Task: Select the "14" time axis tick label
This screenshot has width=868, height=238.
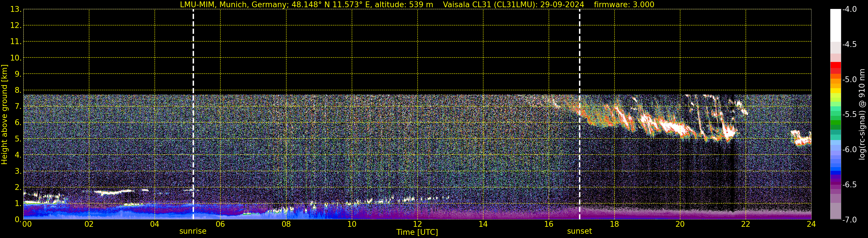Action: 483,224
